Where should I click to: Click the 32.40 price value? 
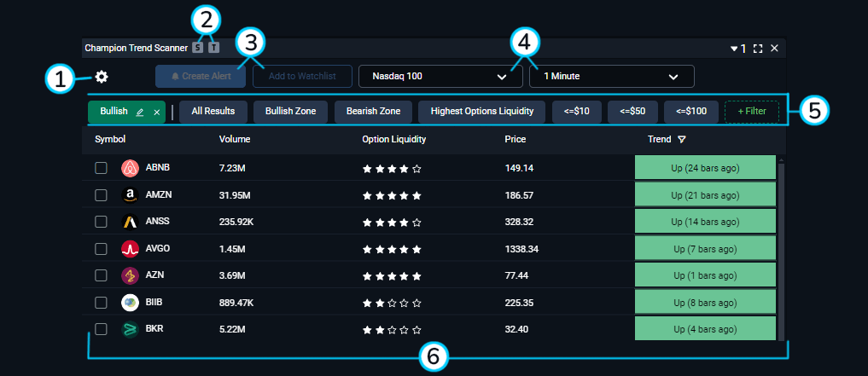pos(516,330)
